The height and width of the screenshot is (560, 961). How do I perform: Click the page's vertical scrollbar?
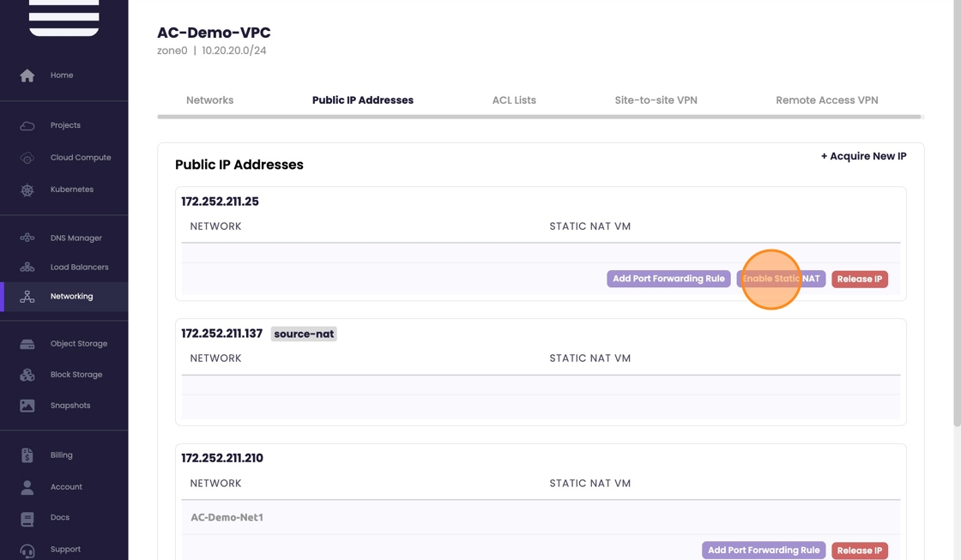click(x=957, y=214)
